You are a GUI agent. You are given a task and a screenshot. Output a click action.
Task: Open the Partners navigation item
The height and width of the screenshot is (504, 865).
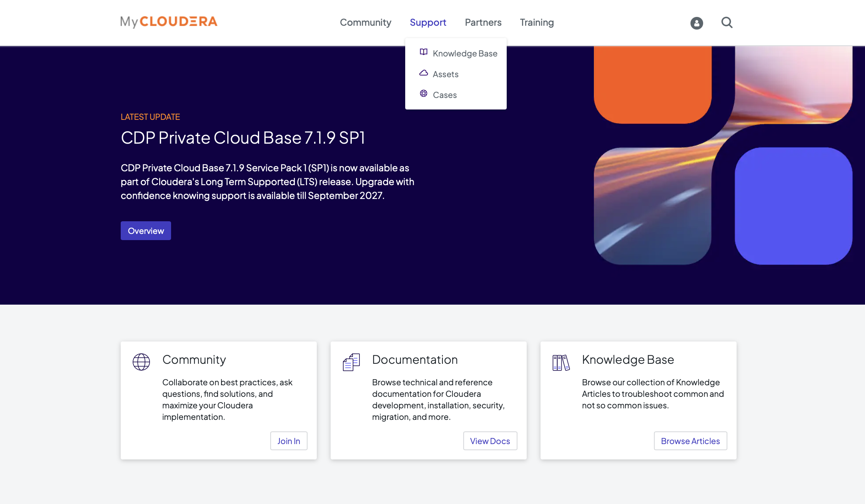click(483, 22)
